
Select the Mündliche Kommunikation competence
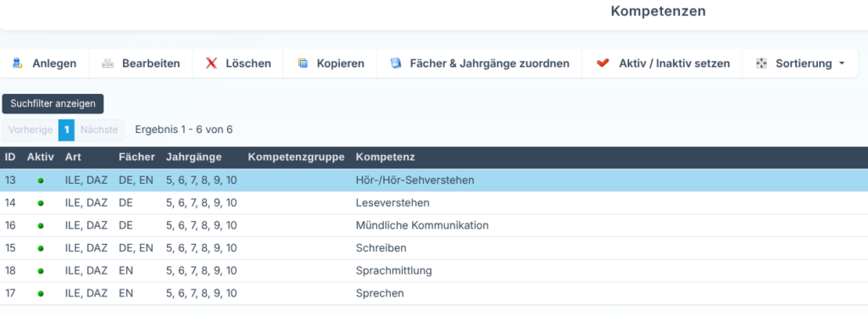point(422,226)
